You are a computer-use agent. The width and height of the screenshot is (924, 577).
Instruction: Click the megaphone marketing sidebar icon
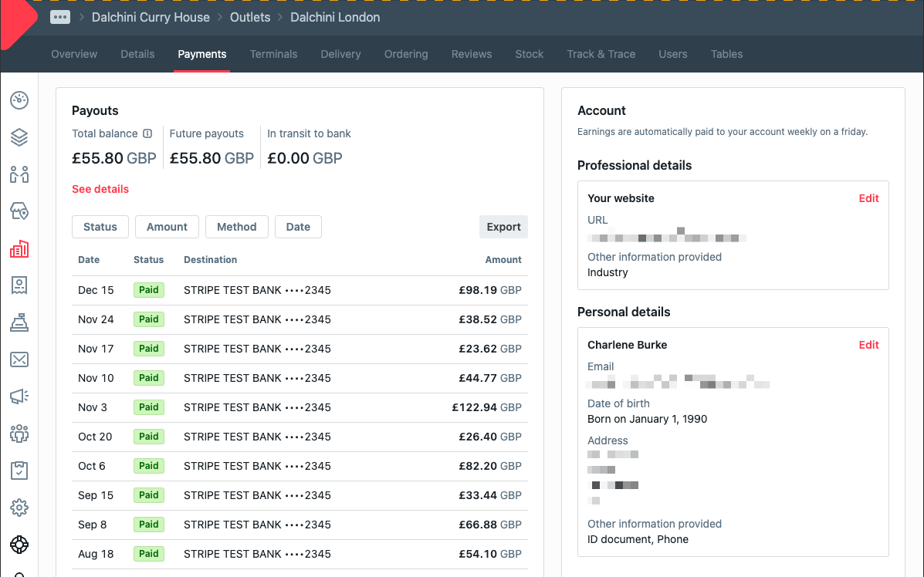coord(19,396)
